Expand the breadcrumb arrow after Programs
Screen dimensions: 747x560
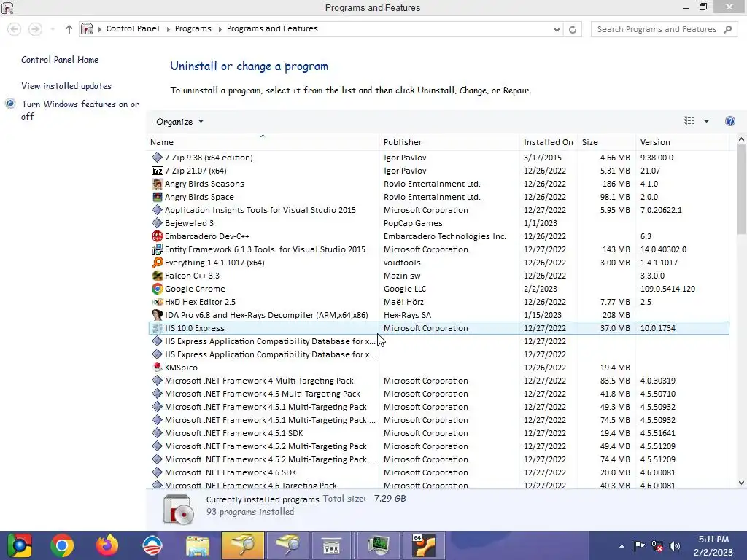[220, 29]
